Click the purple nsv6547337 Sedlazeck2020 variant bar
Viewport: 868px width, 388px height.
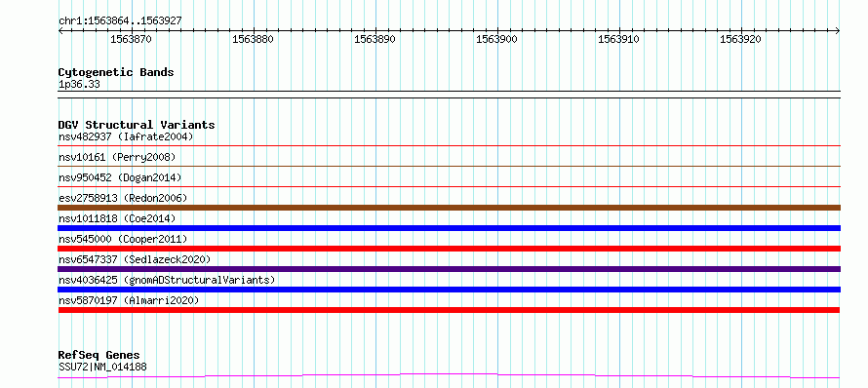450,269
